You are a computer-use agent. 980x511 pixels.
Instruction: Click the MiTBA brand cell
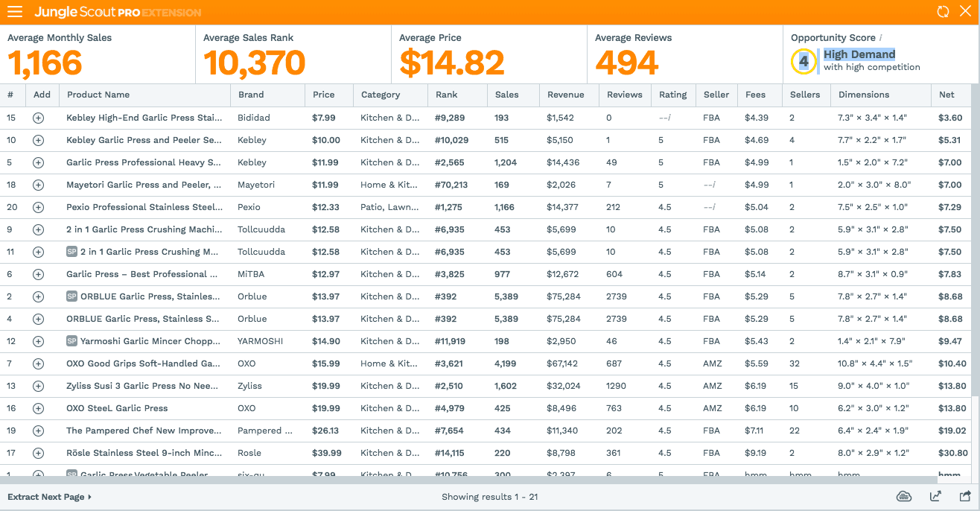tap(251, 274)
